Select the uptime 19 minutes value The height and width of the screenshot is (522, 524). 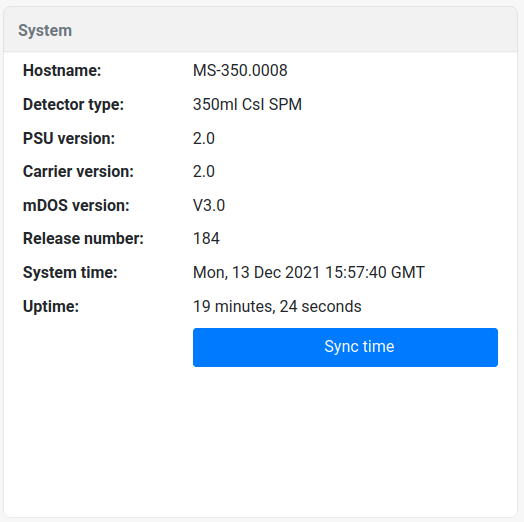(234, 306)
